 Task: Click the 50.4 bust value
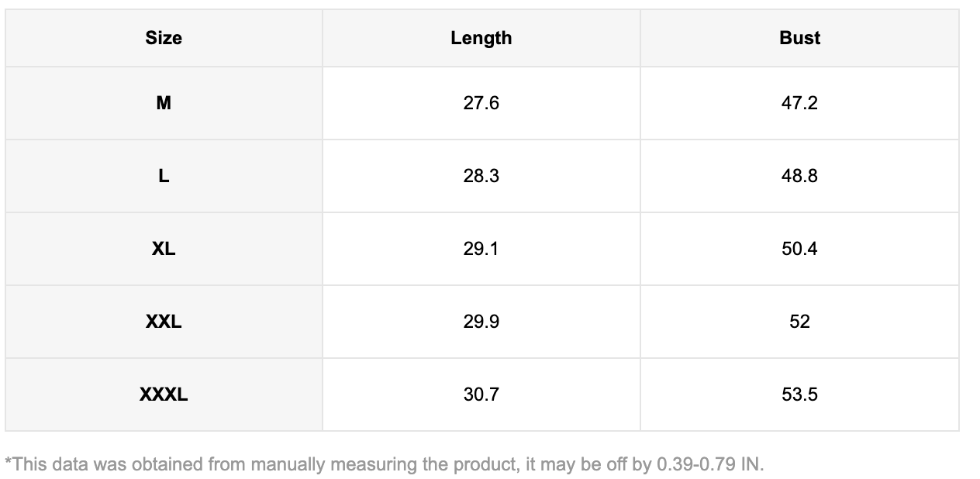[x=799, y=249]
